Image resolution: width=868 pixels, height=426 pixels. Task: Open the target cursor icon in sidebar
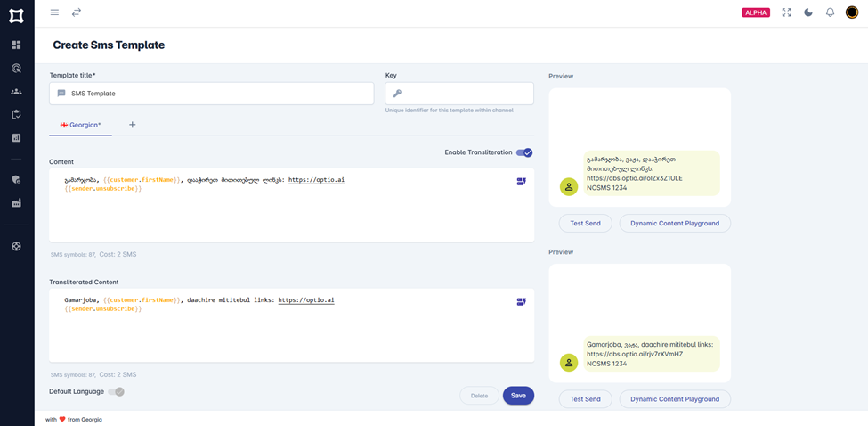coord(17,68)
